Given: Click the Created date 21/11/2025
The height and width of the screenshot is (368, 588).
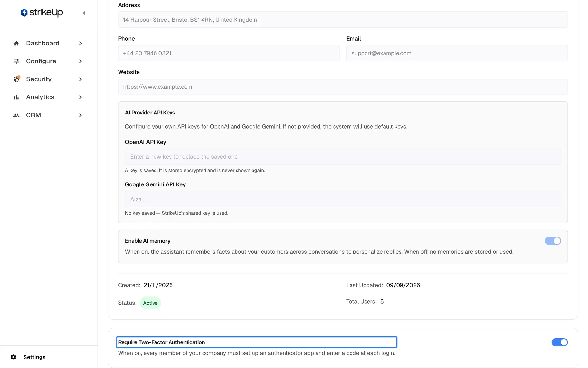Looking at the screenshot, I should 158,285.
